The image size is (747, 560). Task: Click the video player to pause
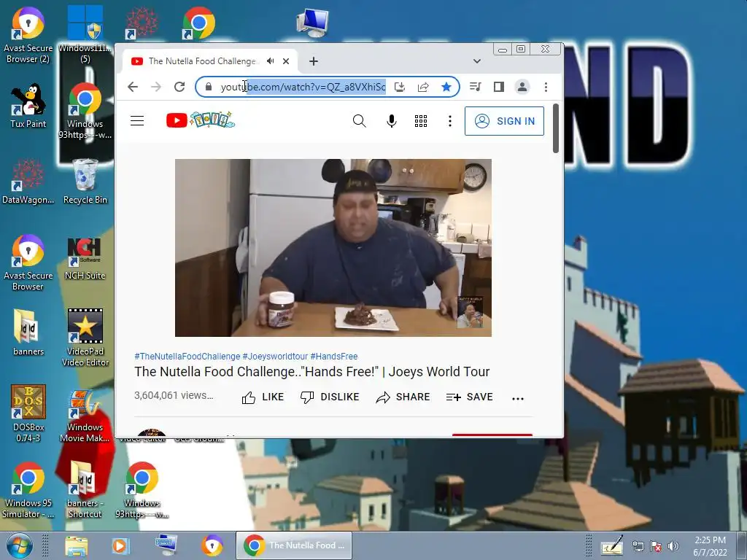point(333,248)
